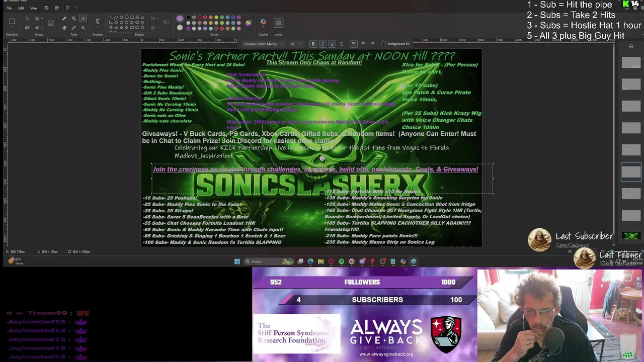The height and width of the screenshot is (362, 644).
Task: Set text alignment to center
Action: point(363,44)
